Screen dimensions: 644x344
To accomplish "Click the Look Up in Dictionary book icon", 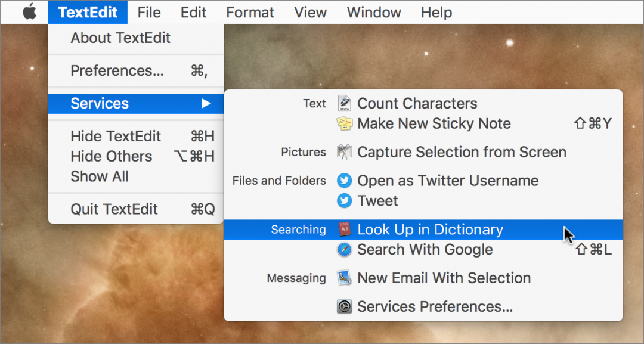I will [x=344, y=229].
